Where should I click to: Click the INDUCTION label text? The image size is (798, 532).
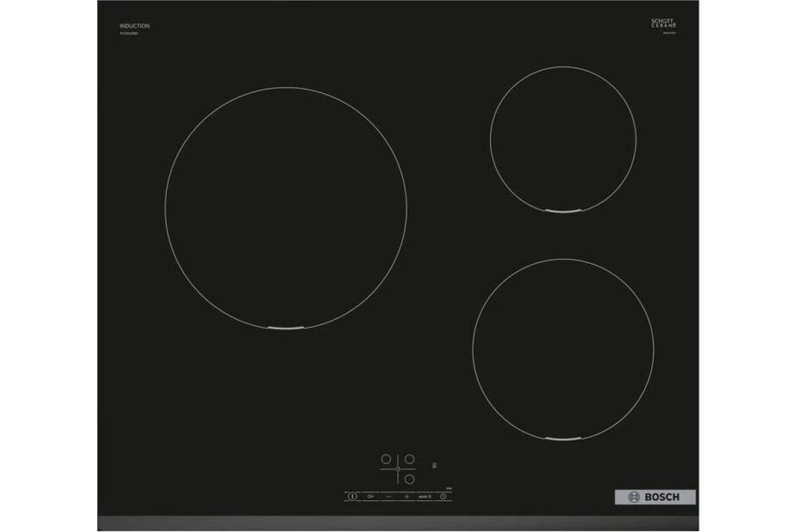tap(134, 26)
